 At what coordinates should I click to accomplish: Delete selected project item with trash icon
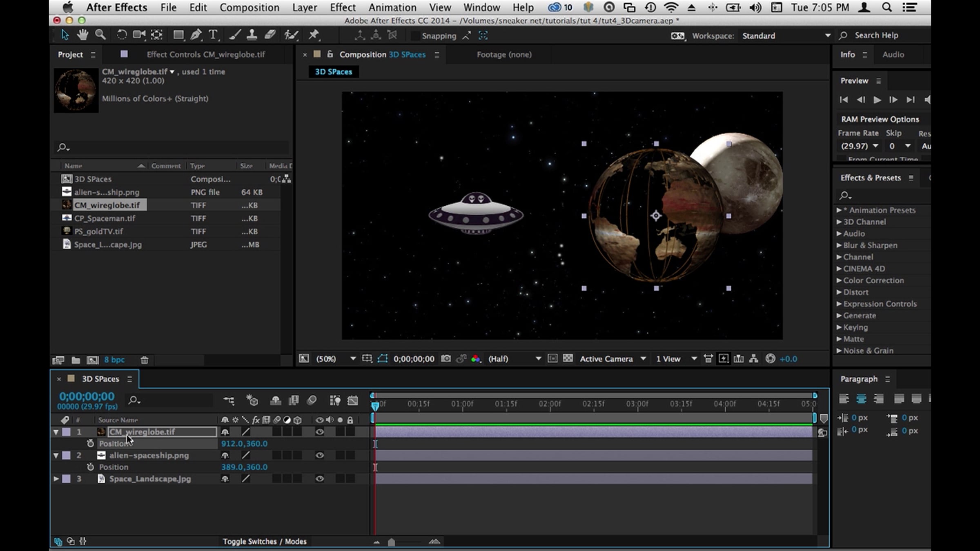144,360
